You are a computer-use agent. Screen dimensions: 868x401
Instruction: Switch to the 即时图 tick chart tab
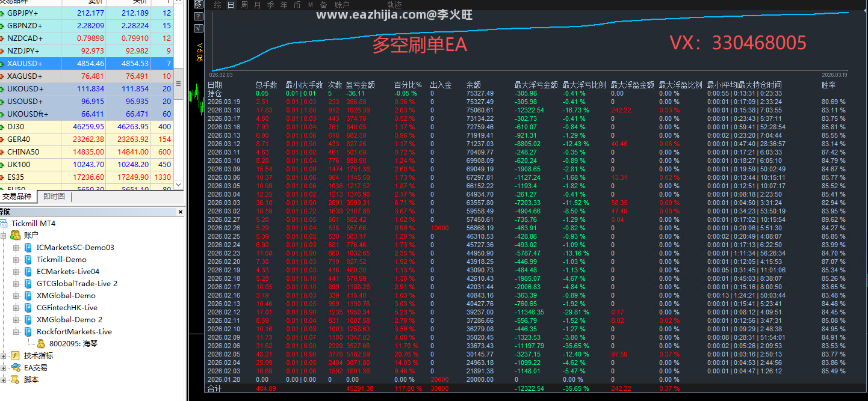54,197
